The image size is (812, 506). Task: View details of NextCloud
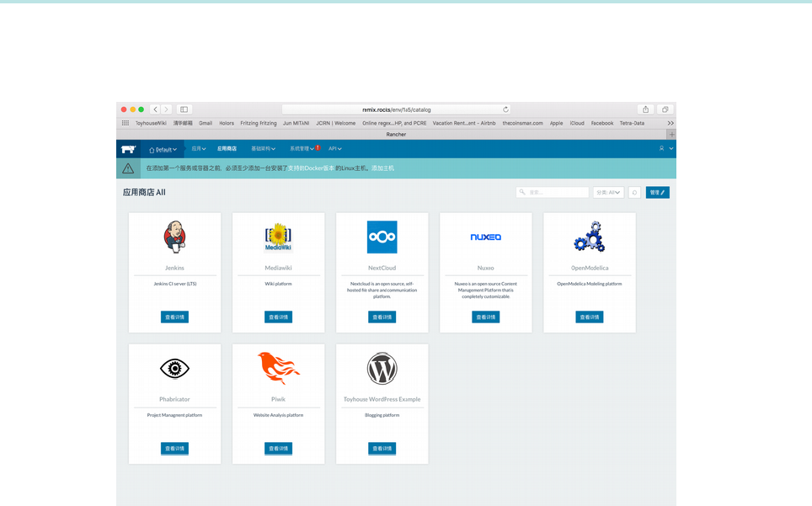tap(382, 317)
